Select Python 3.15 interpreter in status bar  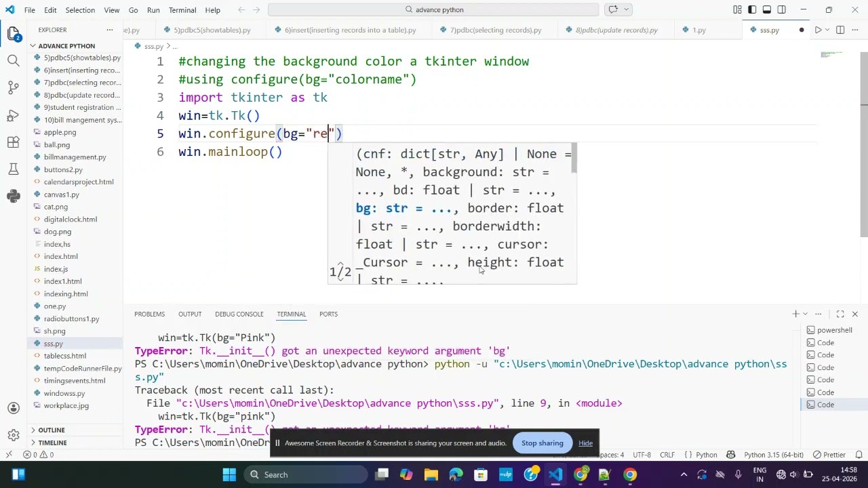774,455
